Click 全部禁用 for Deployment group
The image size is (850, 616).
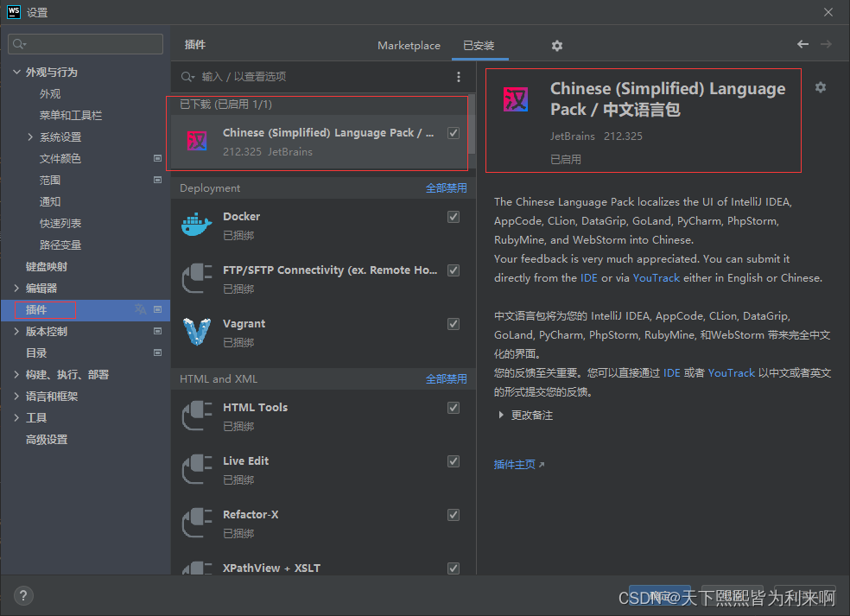(x=446, y=188)
